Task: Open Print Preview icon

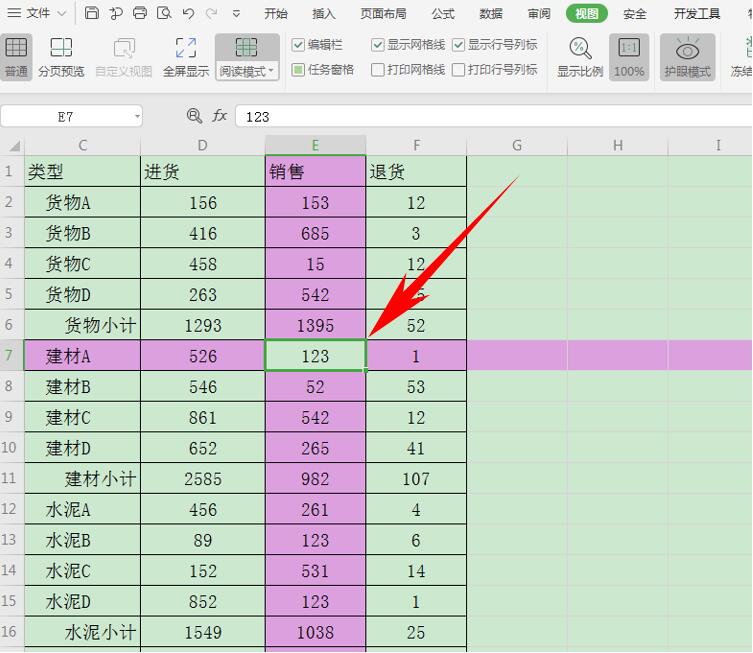Action: (x=164, y=13)
